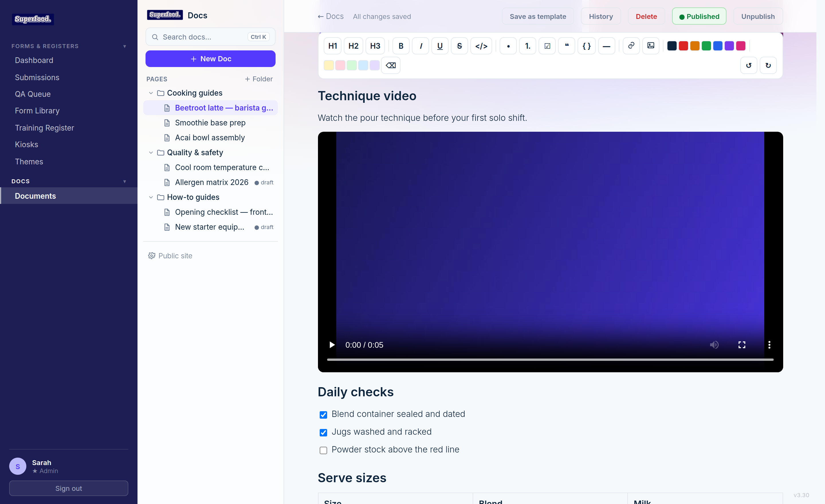This screenshot has height=504, width=825.
Task: Insert a code block
Action: coord(587,46)
